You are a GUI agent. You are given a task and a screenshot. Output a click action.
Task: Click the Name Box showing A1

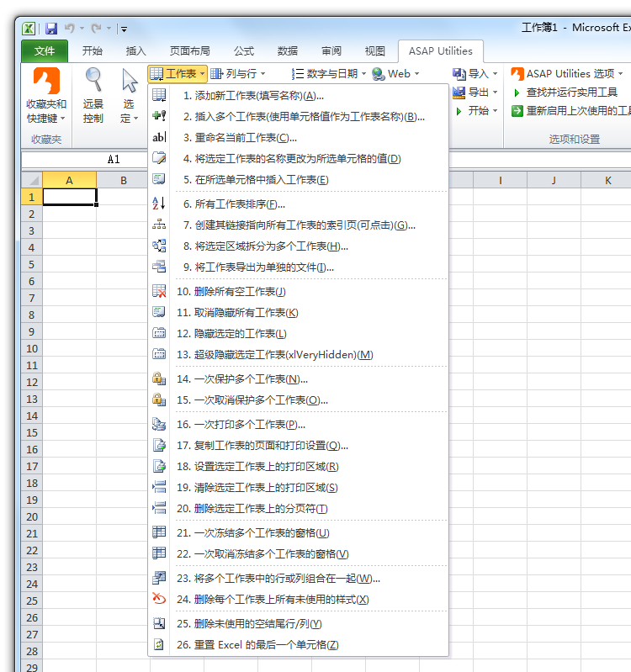point(84,160)
